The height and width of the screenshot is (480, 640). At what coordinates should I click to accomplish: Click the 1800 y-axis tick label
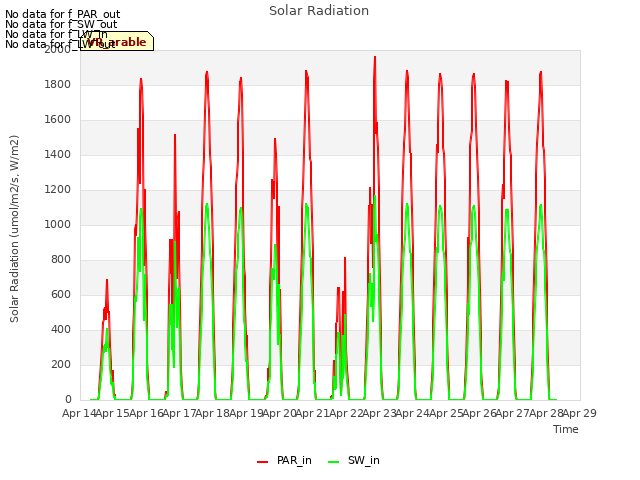tap(58, 84)
